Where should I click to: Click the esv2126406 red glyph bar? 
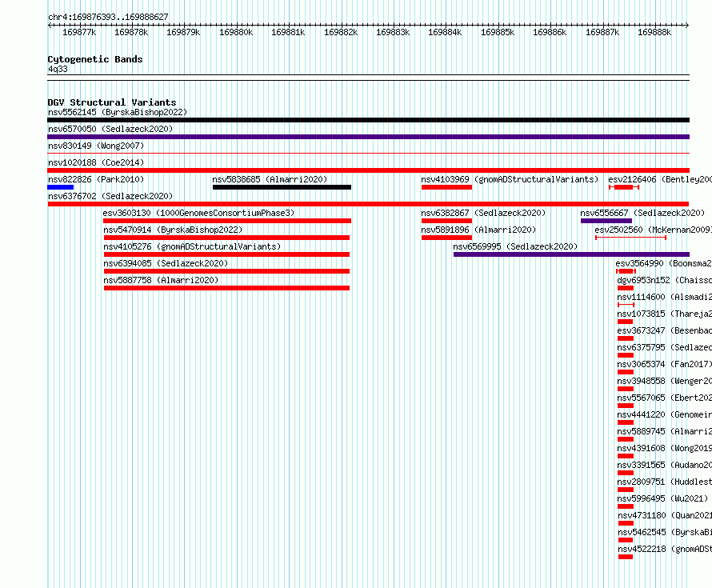(624, 187)
